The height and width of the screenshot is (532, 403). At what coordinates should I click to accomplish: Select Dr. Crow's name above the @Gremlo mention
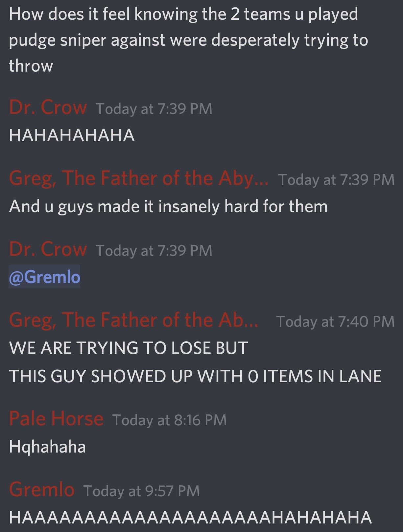48,249
